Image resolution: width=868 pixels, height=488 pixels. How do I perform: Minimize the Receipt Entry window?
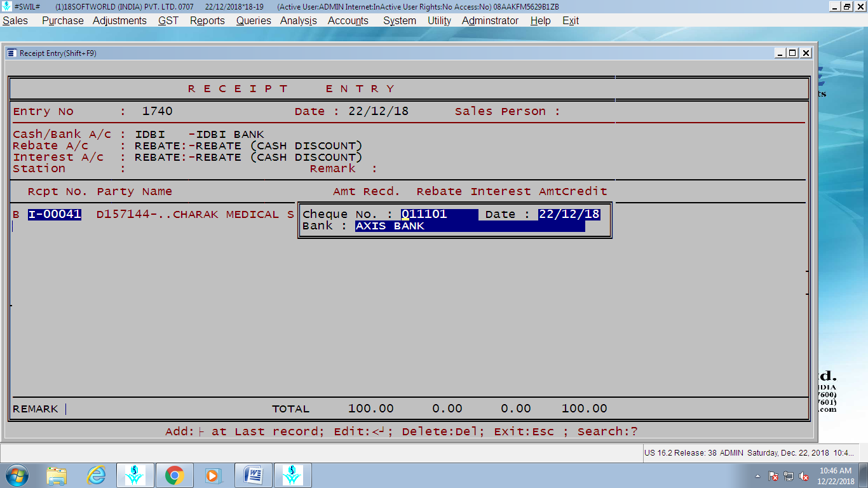(780, 53)
